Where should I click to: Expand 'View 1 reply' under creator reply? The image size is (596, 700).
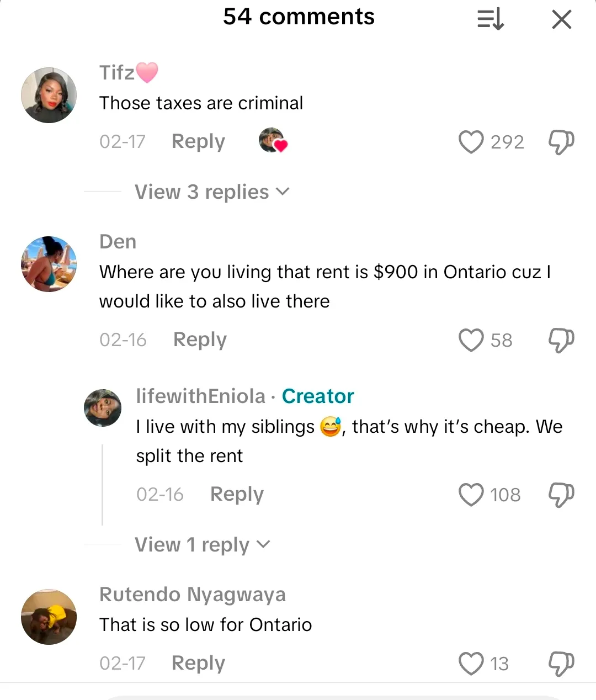(x=203, y=545)
